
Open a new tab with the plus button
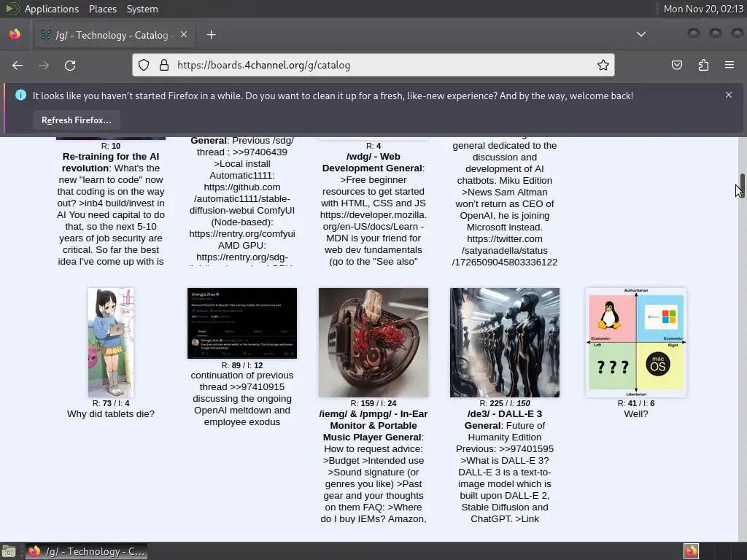coord(211,35)
